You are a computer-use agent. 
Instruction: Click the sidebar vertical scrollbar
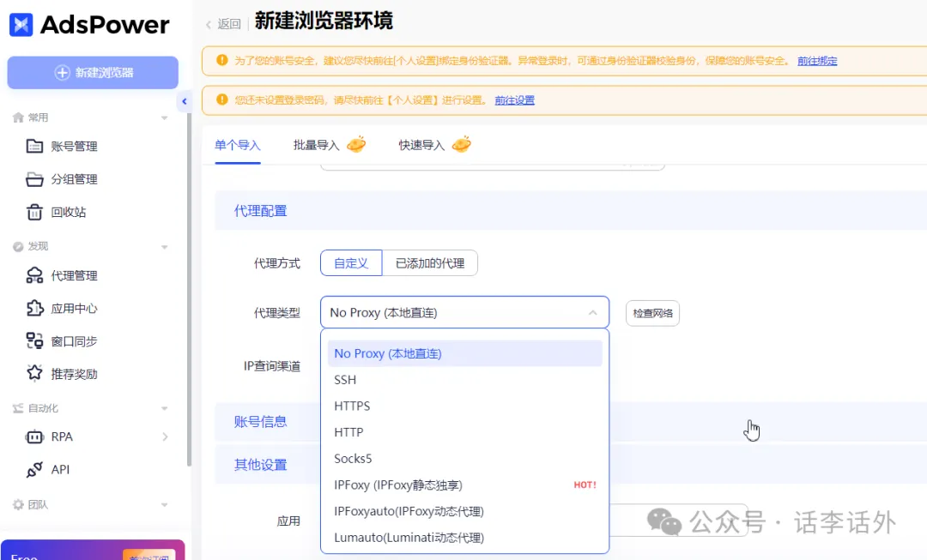(189, 290)
